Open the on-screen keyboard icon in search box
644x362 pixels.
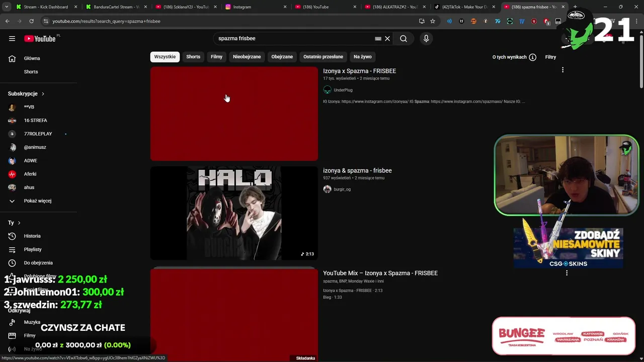pyautogui.click(x=378, y=39)
